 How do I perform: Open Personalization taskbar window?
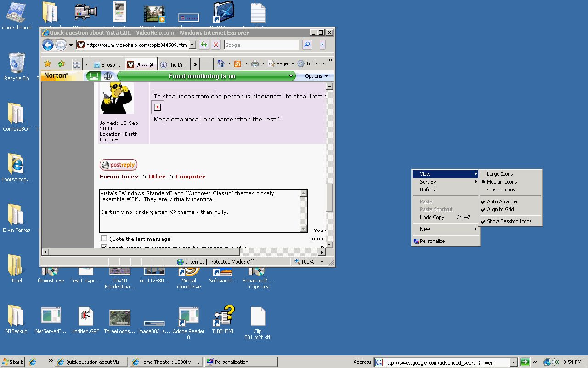241,362
